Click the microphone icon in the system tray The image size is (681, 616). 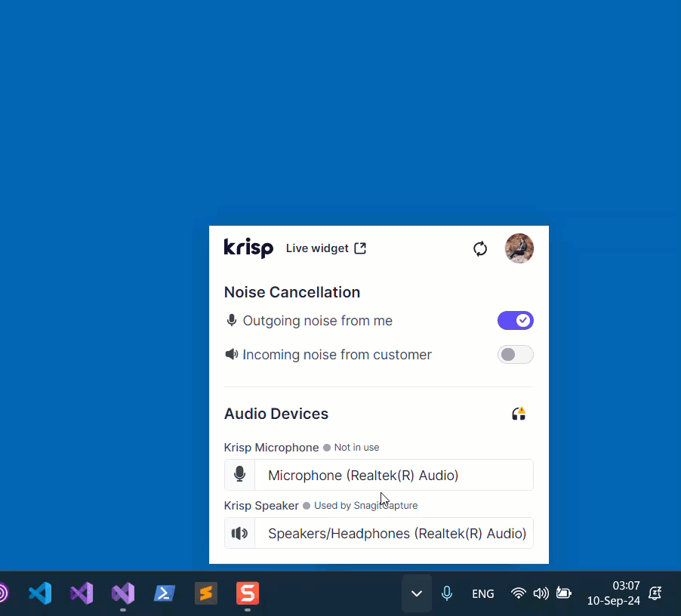click(x=447, y=593)
